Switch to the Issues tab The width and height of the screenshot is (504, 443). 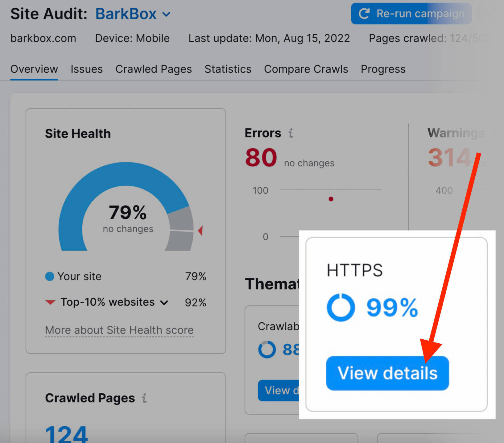[86, 69]
